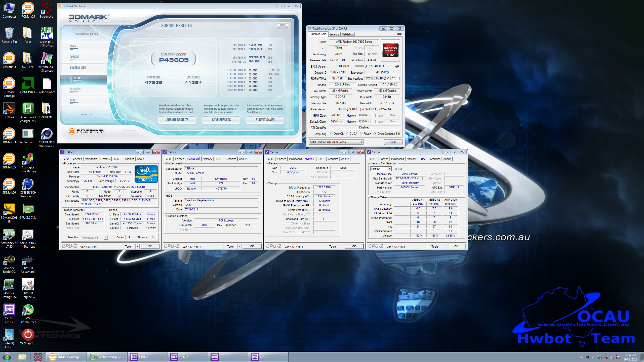Open the About tab in CPU-Z Memory window
Viewport: 644px width, 362px height.
click(x=345, y=159)
